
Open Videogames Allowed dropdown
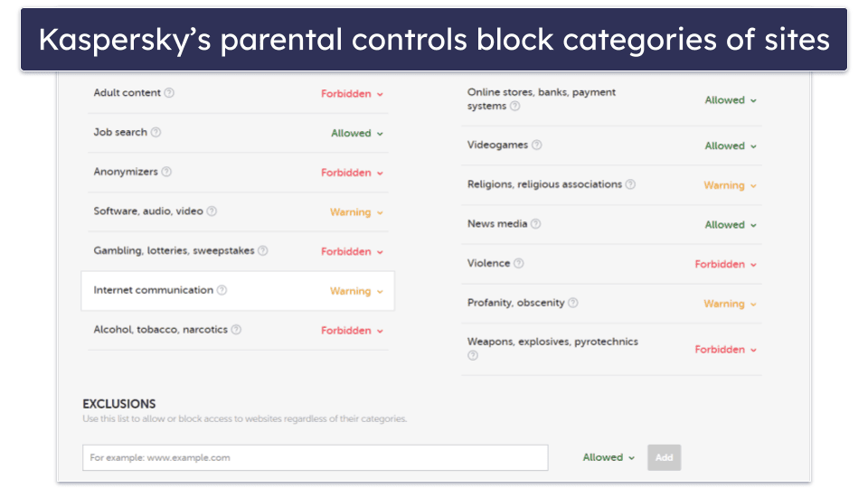coord(731,146)
